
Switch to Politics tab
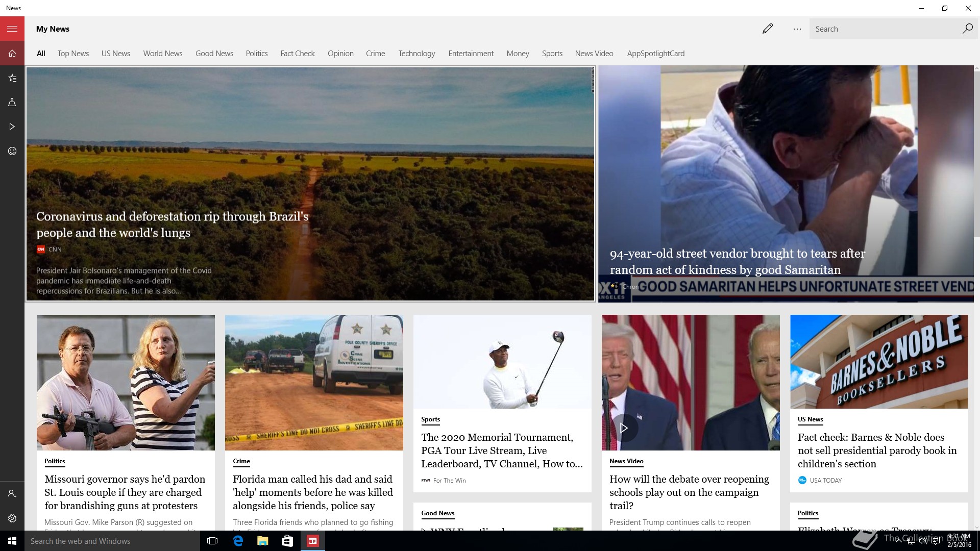tap(257, 54)
